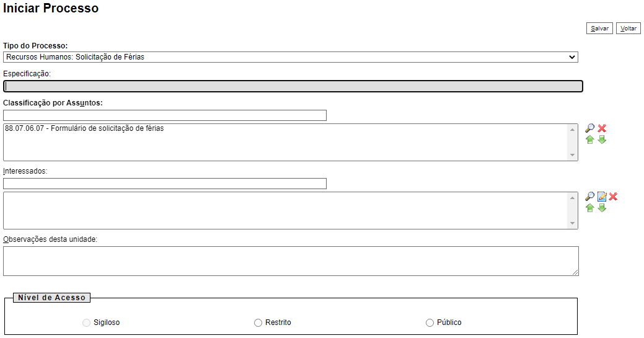Viewport: 644px width, 338px height.
Task: Move the selected Interessado up with the green arrow
Action: coord(590,208)
